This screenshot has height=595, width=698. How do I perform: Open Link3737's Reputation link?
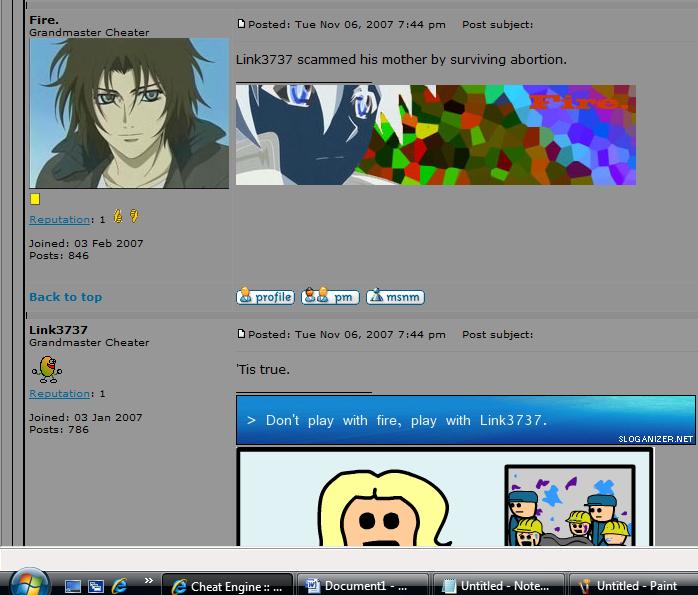click(60, 393)
